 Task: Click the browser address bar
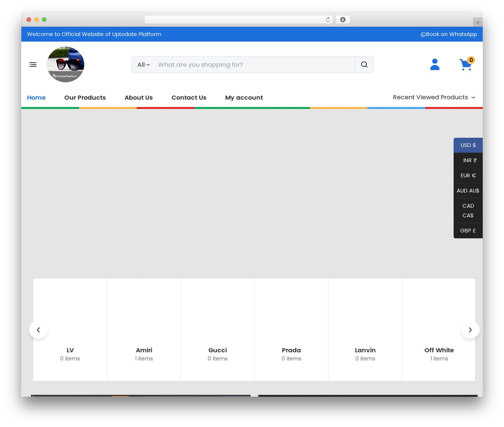point(239,20)
